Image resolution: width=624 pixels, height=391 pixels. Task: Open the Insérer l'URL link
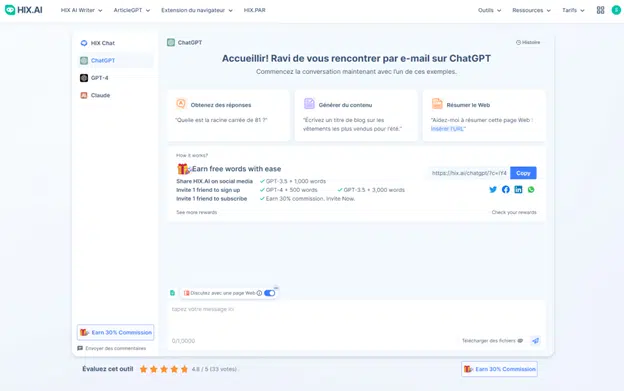tap(447, 129)
